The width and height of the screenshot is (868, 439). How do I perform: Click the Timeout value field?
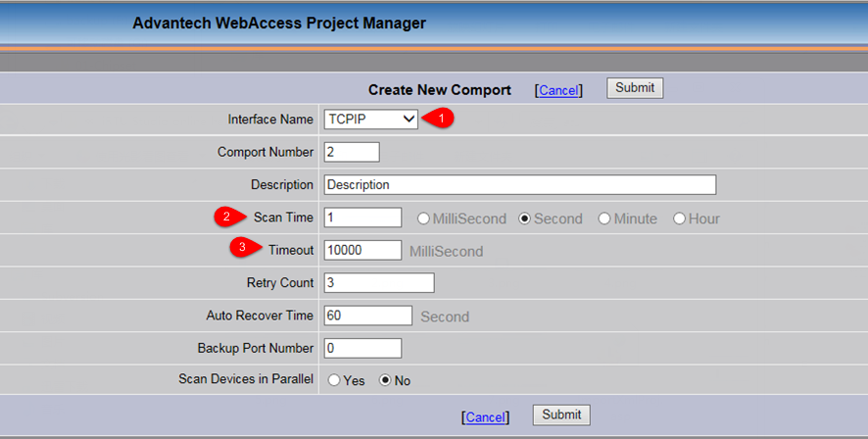point(362,250)
